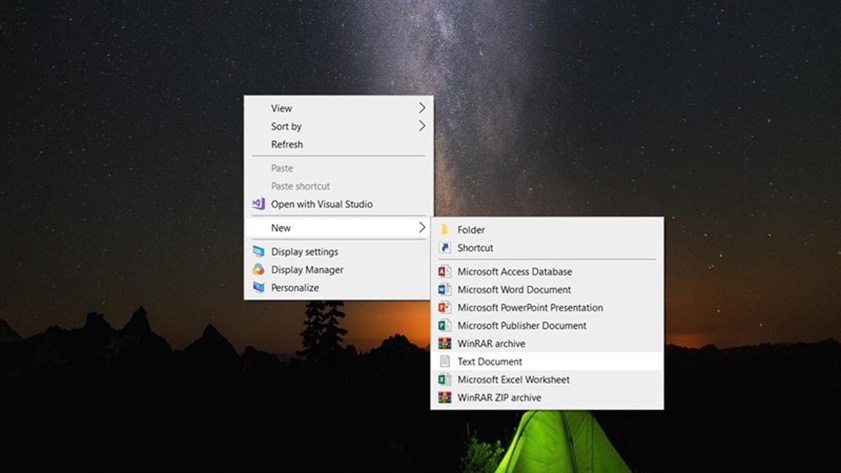This screenshot has width=841, height=473.
Task: Choose Text Document from New submenu
Action: (x=490, y=362)
